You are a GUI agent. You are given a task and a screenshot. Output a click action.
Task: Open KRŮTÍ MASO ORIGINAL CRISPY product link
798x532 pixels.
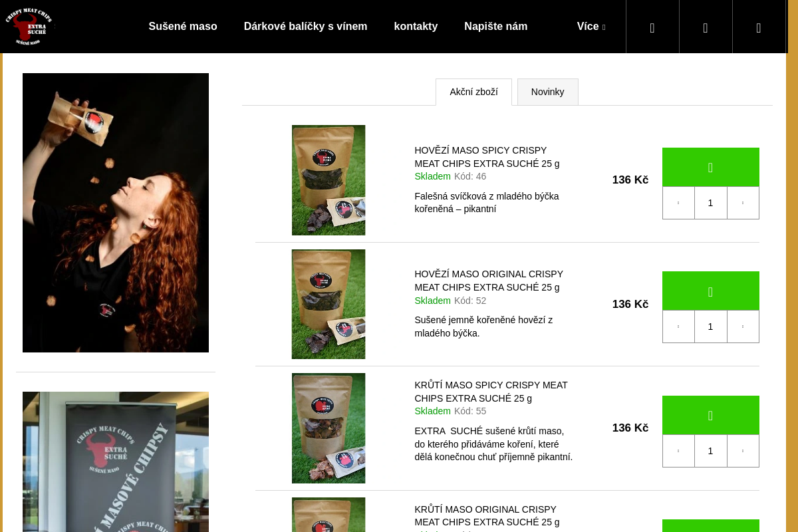487,515
